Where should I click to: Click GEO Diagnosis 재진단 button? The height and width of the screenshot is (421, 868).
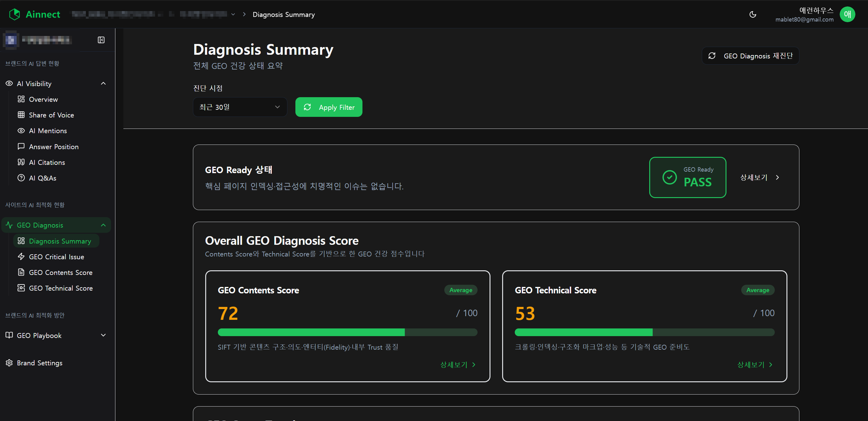click(750, 56)
